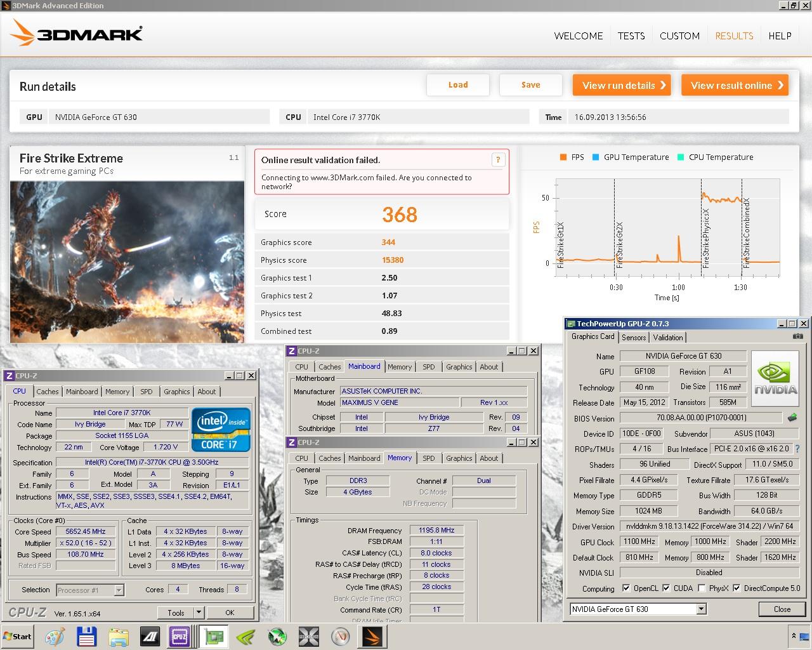Open the validation failure help question mark
The height and width of the screenshot is (650, 812).
click(x=498, y=160)
